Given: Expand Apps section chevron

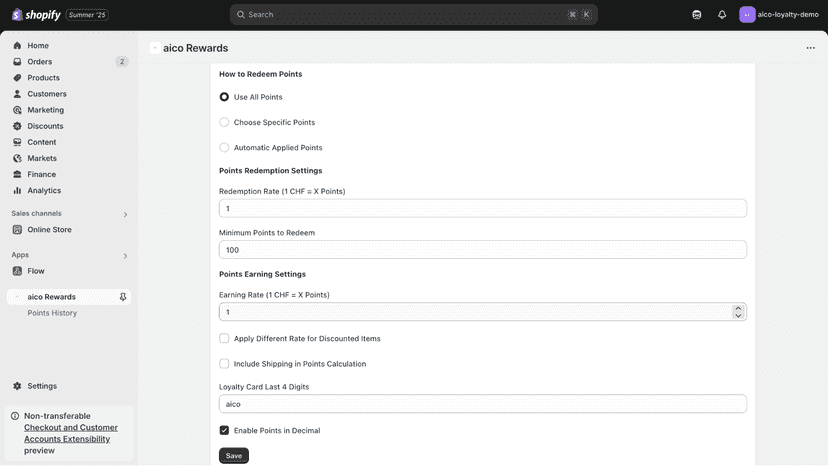Looking at the screenshot, I should click(125, 256).
